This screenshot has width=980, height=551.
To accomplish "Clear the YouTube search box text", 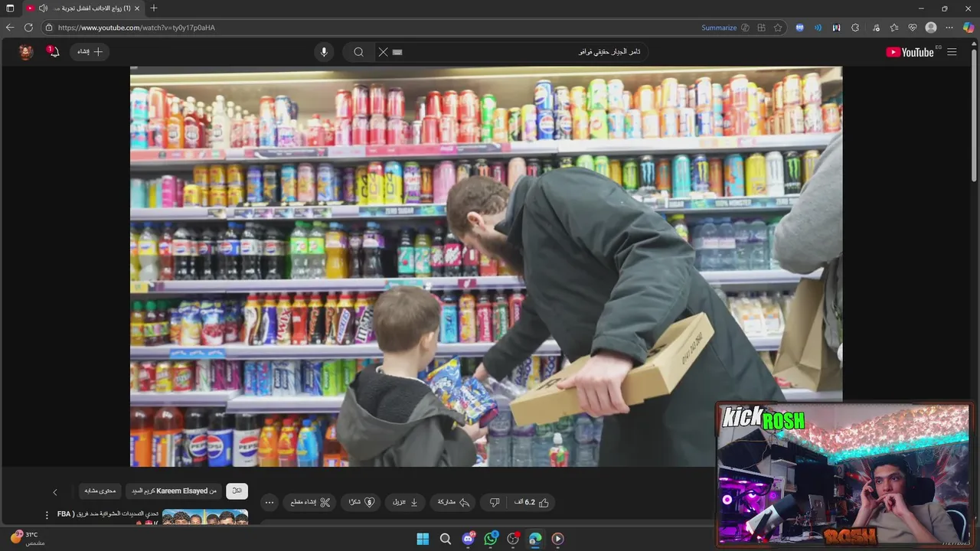I will click(383, 52).
